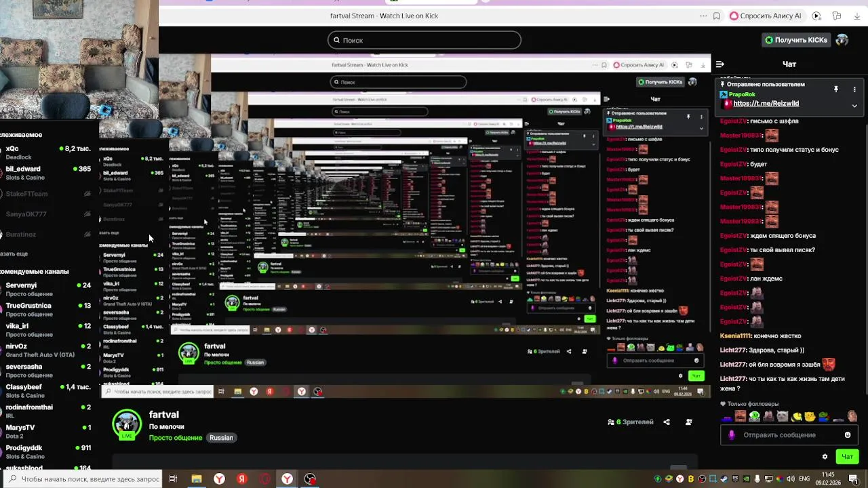
Task: Click the white cat emote in quick emotes
Action: pos(783,416)
